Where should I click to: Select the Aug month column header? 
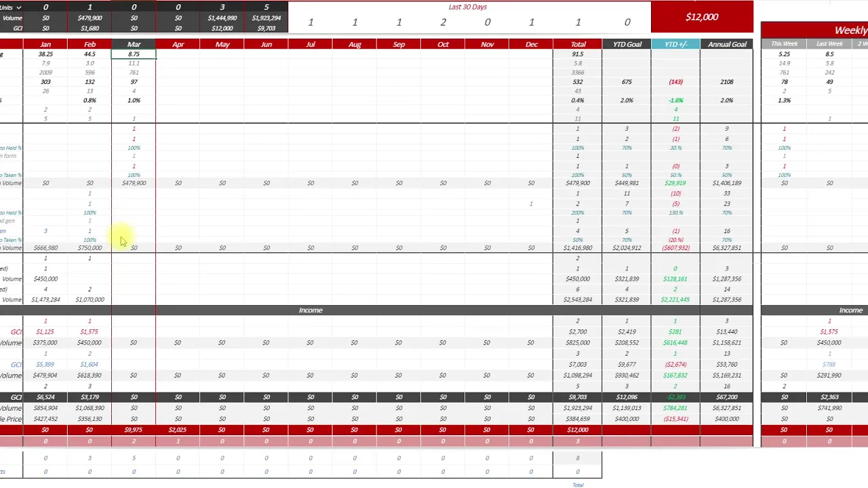pos(355,45)
